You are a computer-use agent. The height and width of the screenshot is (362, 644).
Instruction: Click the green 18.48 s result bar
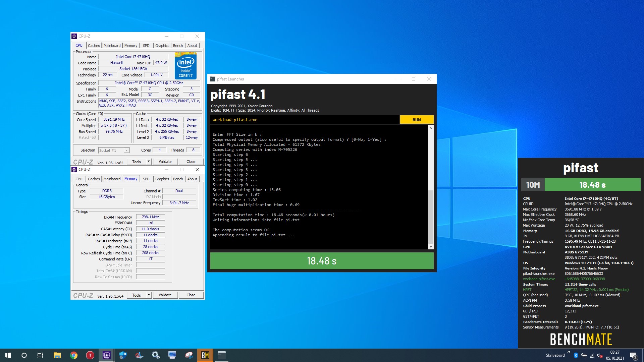click(x=322, y=261)
